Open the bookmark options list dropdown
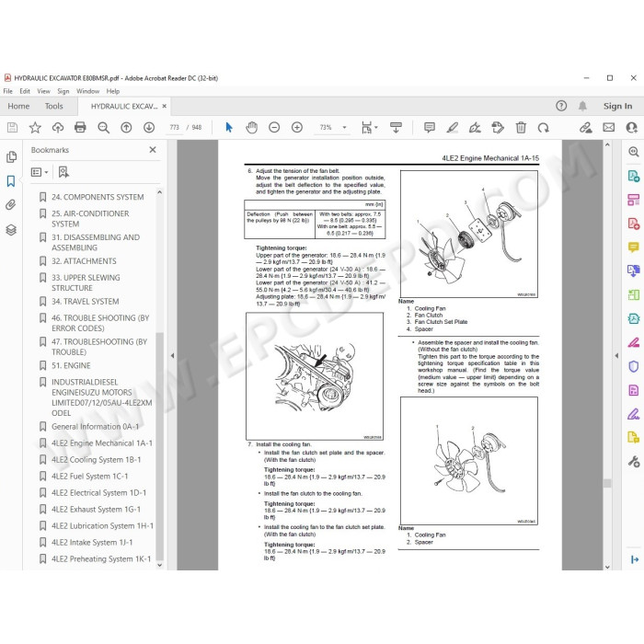This screenshot has width=644, height=644. click(x=40, y=172)
